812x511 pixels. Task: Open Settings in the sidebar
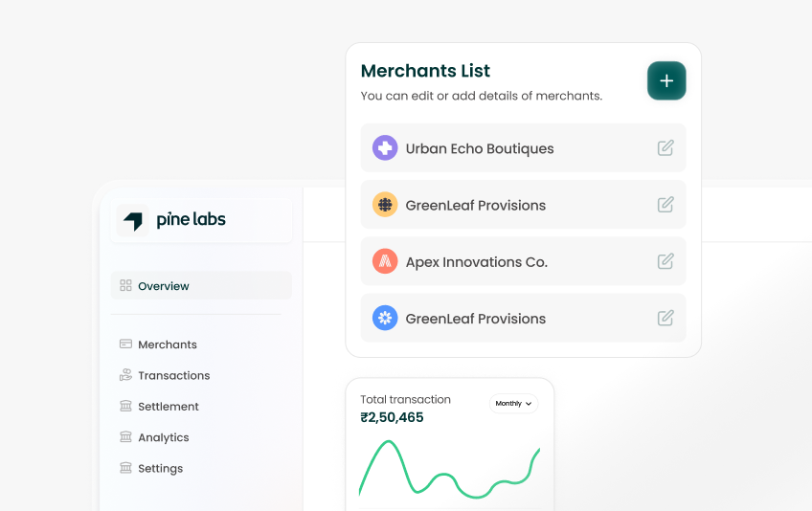click(151, 468)
